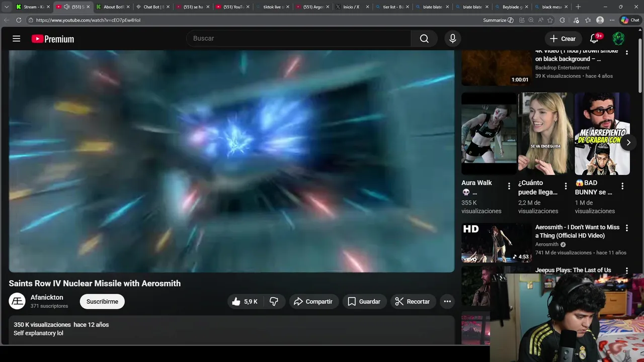Open browser Settings and more menu
This screenshot has height=362, width=644.
[x=612, y=20]
